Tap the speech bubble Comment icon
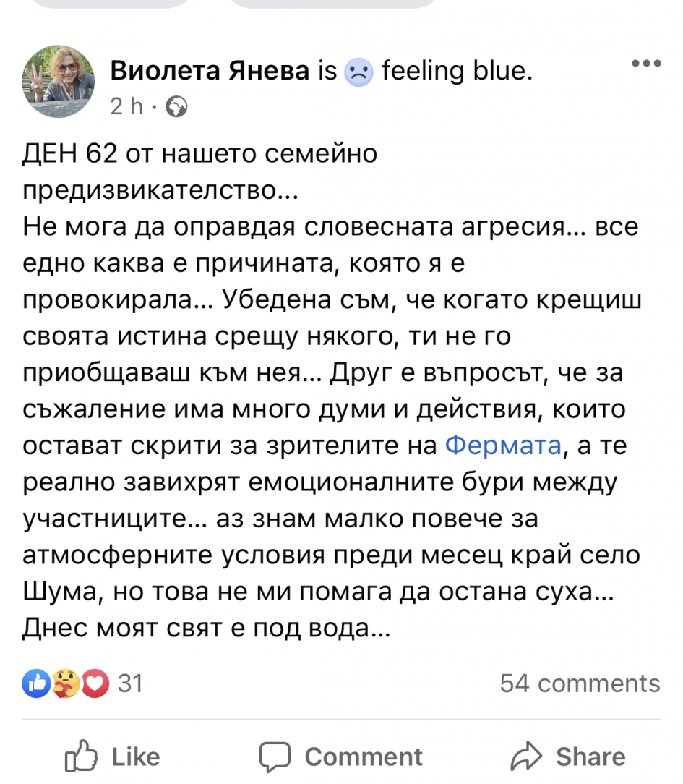Viewport: 683px width, 784px height. click(275, 757)
